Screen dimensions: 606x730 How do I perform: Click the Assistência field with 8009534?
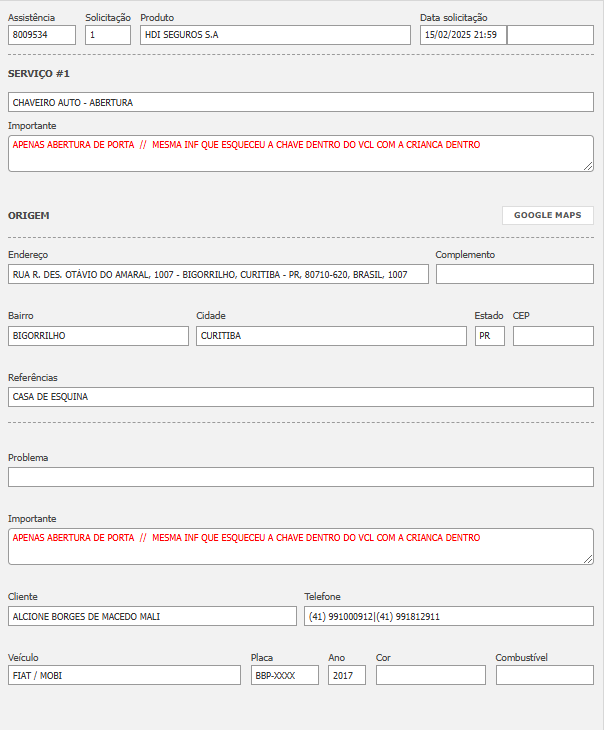[x=41, y=35]
